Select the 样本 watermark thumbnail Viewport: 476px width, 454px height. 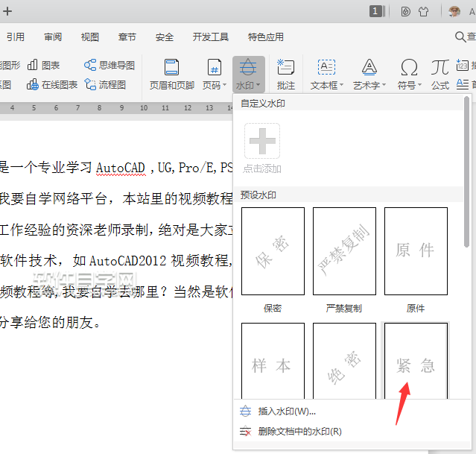point(273,361)
